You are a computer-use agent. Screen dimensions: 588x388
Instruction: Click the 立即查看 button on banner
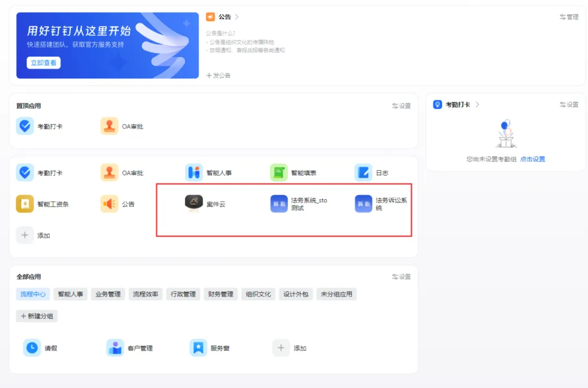pos(43,63)
